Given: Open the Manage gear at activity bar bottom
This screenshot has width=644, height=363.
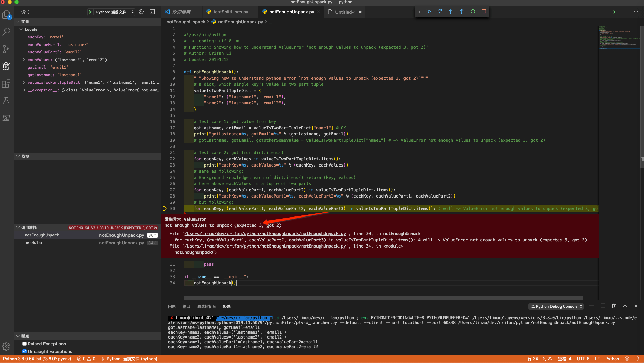Looking at the screenshot, I should coord(6,346).
